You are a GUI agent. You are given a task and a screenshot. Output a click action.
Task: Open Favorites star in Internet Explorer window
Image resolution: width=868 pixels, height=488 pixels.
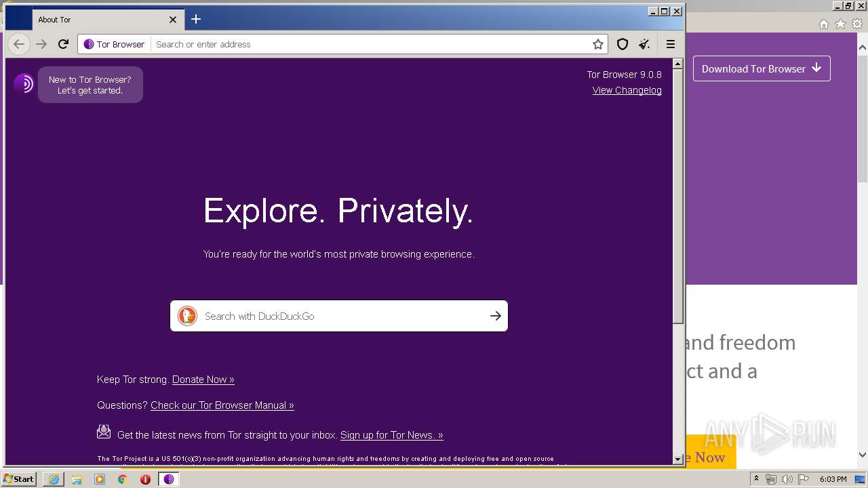coord(840,24)
